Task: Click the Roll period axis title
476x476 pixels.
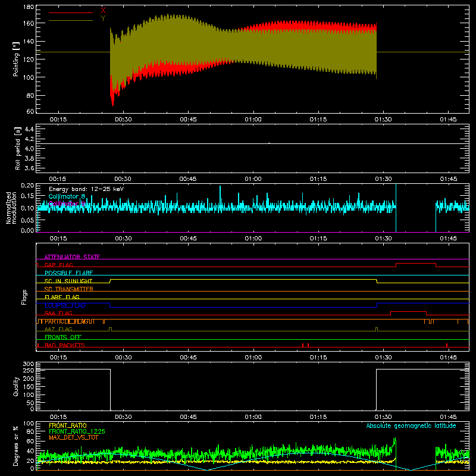Action: (x=17, y=148)
